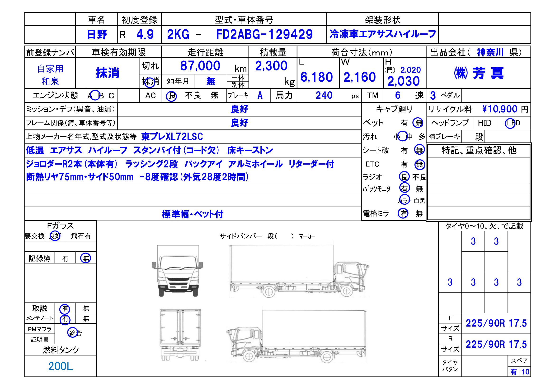Click 有 in the 取説 row
Viewport: 555px width, 392px height.
65,309
